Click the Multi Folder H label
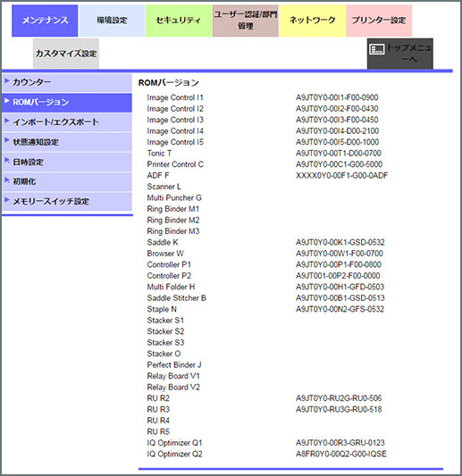This screenshot has height=476, width=462. (x=171, y=287)
